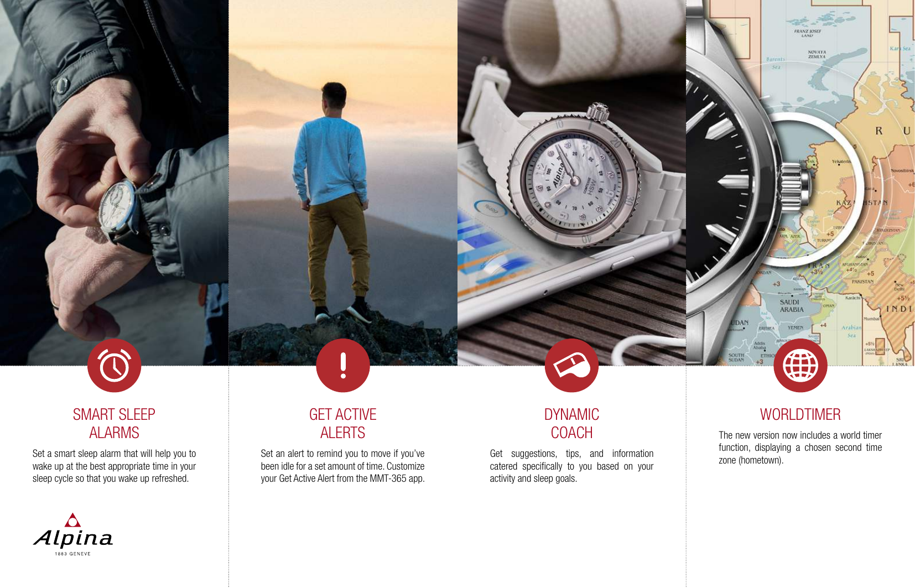Open the man on mountain photo
Viewport: 915px width, 588px height.
pyautogui.click(x=343, y=183)
